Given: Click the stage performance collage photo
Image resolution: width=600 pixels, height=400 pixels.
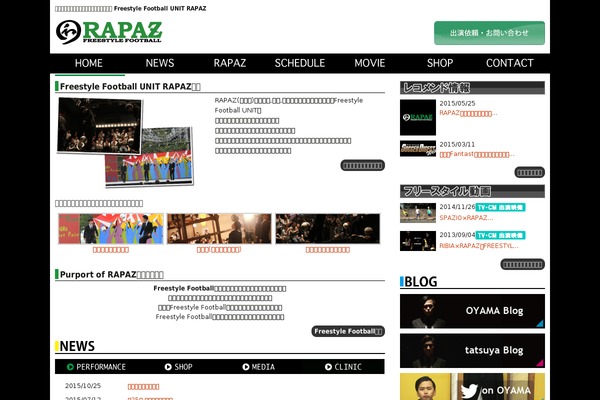Looking at the screenshot, I should click(x=125, y=142).
